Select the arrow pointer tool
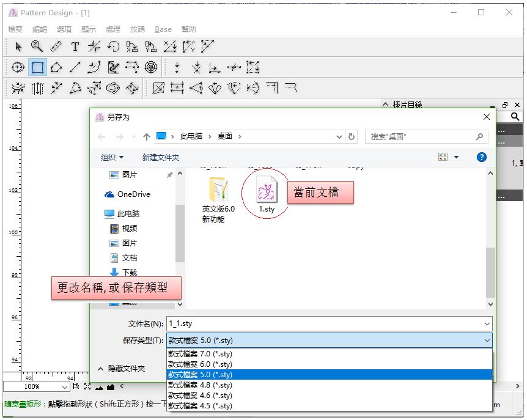Viewport: 527px width, 420px height. [18, 46]
